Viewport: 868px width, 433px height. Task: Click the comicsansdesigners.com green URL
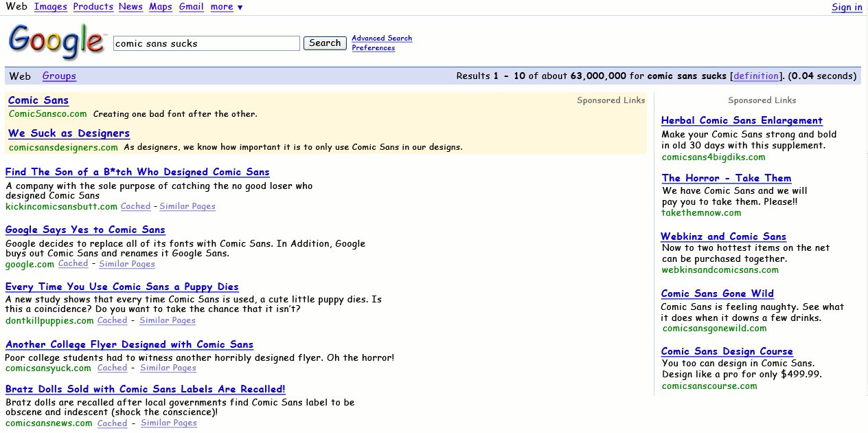(x=63, y=147)
